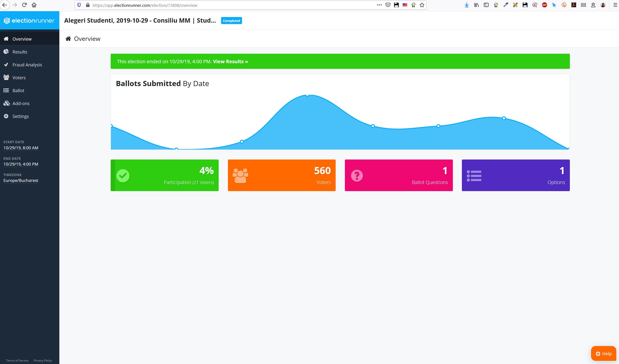Viewport: 619px width, 364px height.
Task: Reload the page in browser
Action: click(24, 5)
